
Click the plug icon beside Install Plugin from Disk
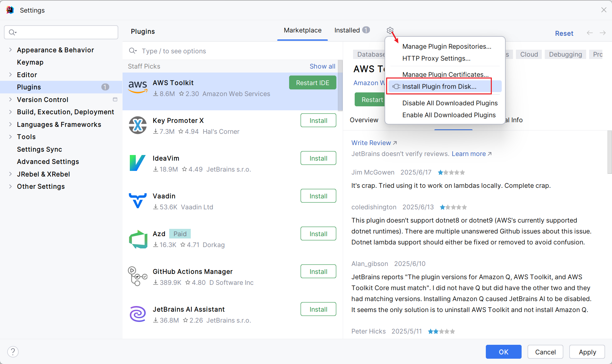(x=396, y=86)
